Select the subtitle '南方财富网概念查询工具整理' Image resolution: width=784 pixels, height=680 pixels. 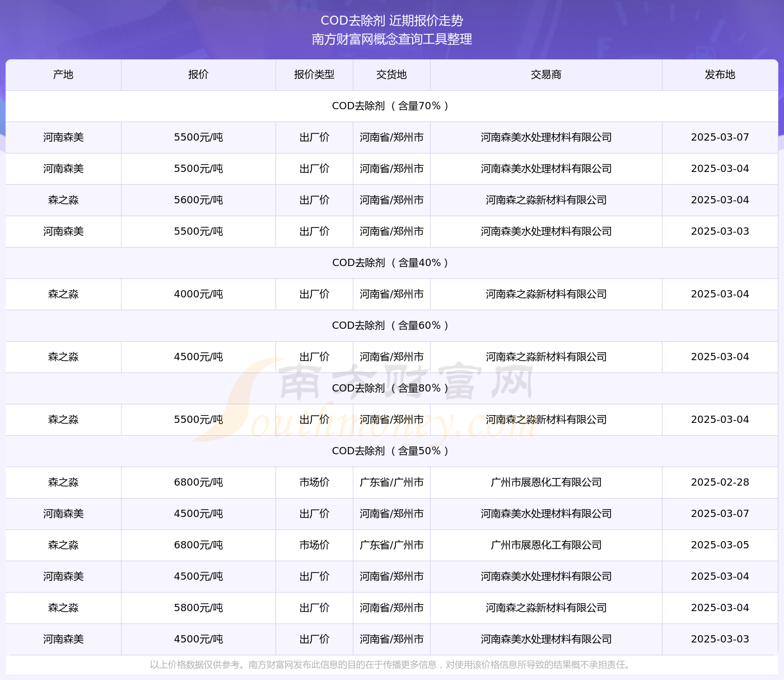(x=392, y=39)
